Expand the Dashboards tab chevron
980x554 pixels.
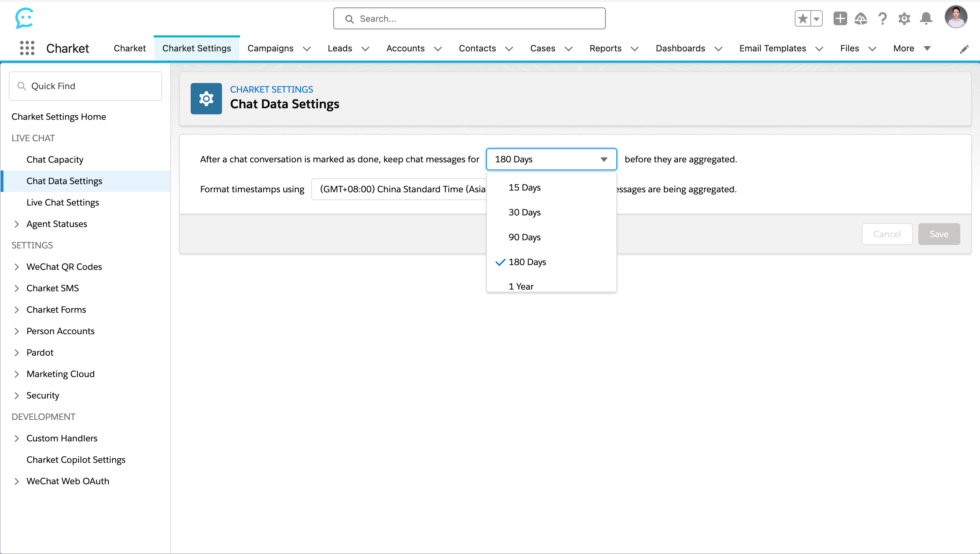click(x=718, y=49)
